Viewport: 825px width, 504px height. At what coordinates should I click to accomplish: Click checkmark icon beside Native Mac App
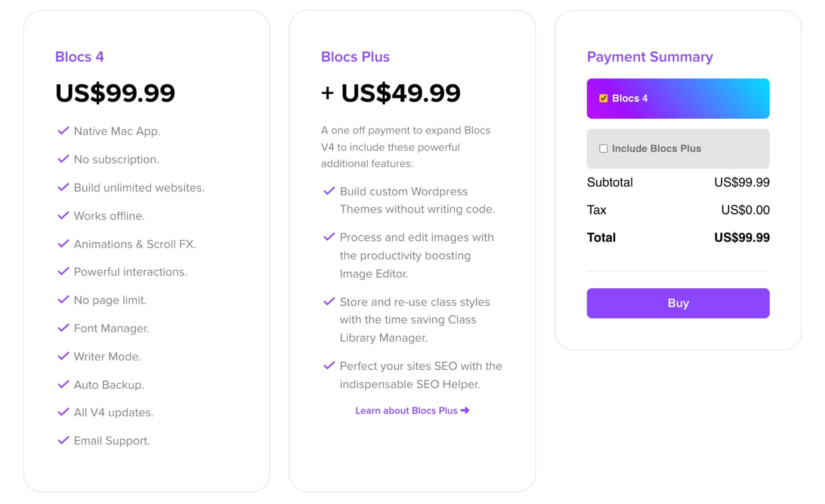click(x=63, y=131)
